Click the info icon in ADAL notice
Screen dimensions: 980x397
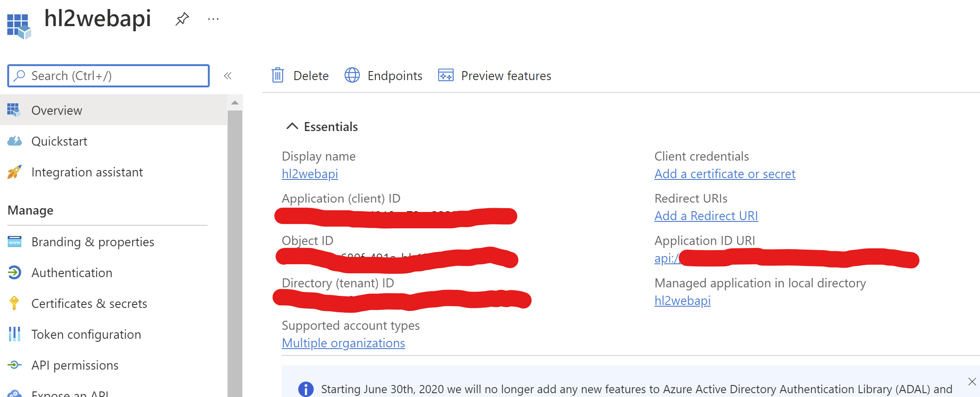pyautogui.click(x=306, y=389)
